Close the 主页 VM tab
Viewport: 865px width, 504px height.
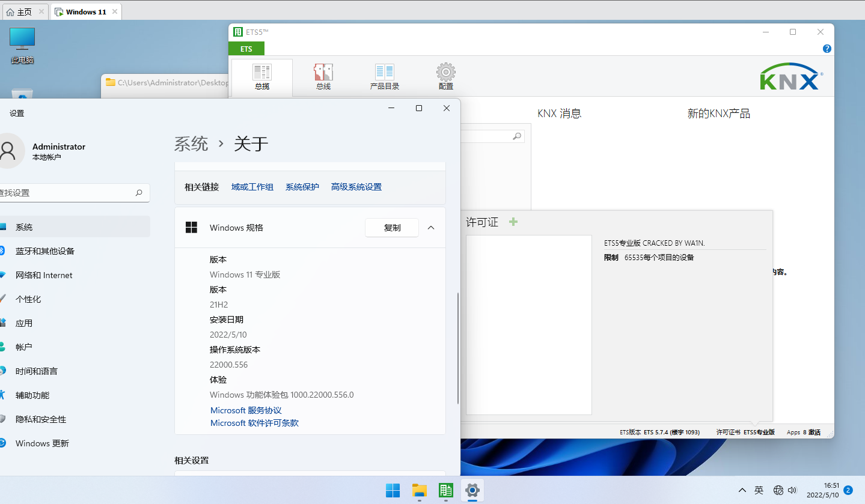[x=41, y=11]
